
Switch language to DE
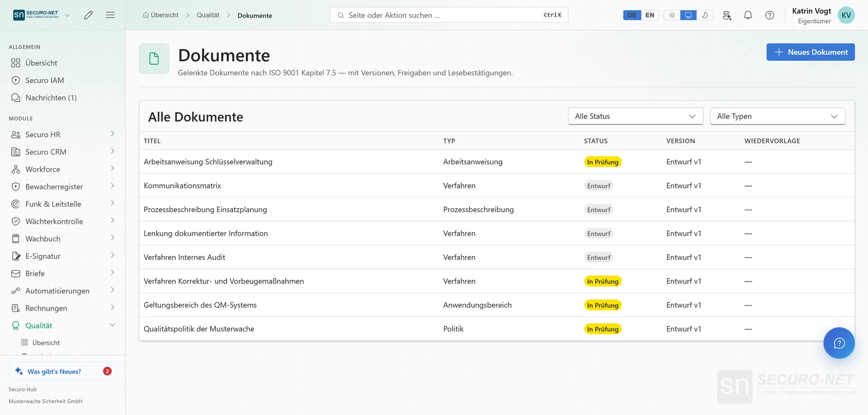[x=632, y=15]
